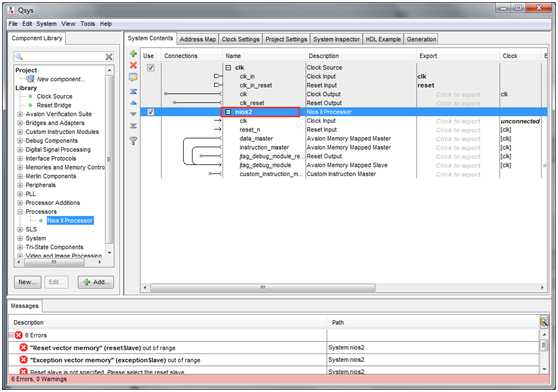Click the red error icon beside Reset vector memory

(23, 347)
